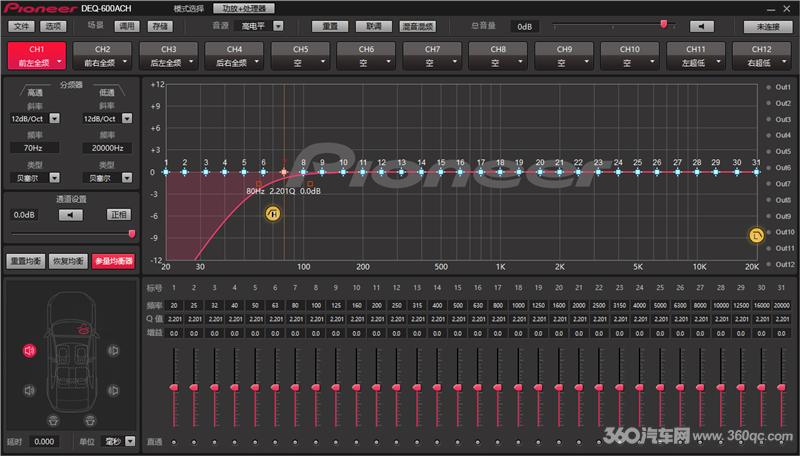Open the low-pass 12dB/Oct slope dropdown
Viewport: 800px width, 456px height.
(x=127, y=118)
